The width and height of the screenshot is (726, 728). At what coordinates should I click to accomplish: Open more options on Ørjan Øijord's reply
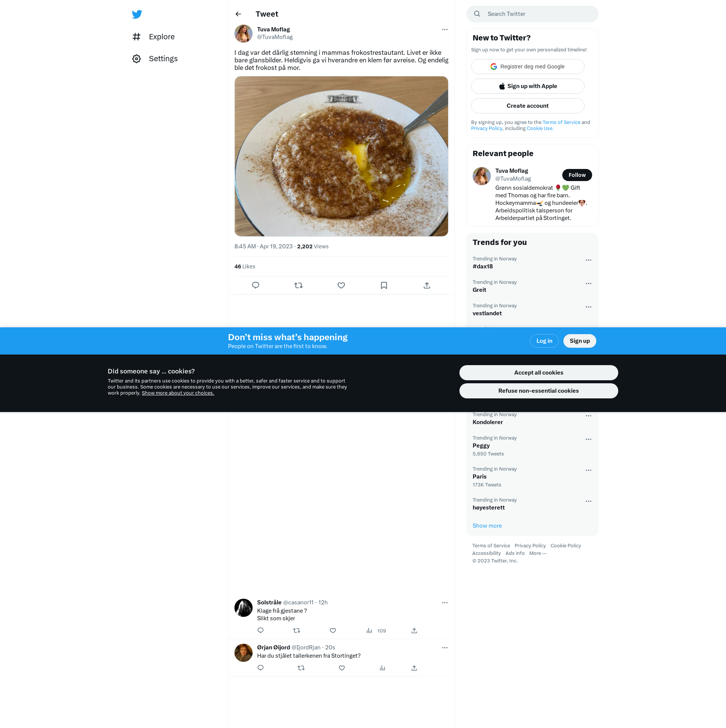[x=445, y=647]
